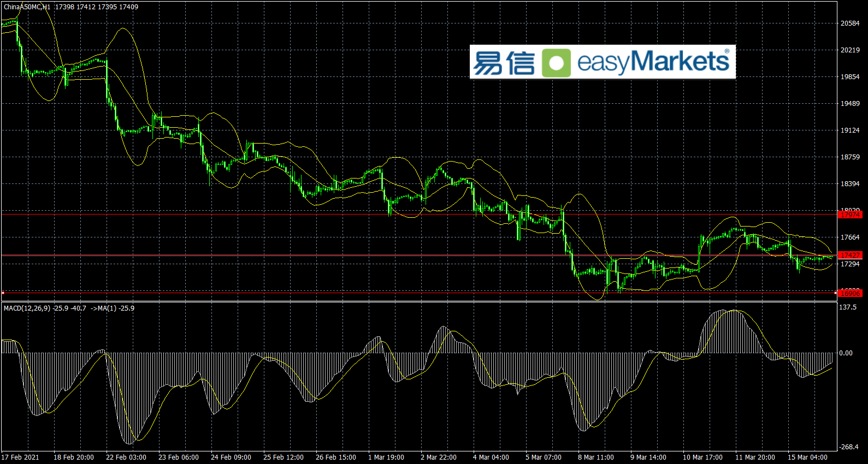
Task: Click the handle at left of 16906 line
Action: (3, 293)
